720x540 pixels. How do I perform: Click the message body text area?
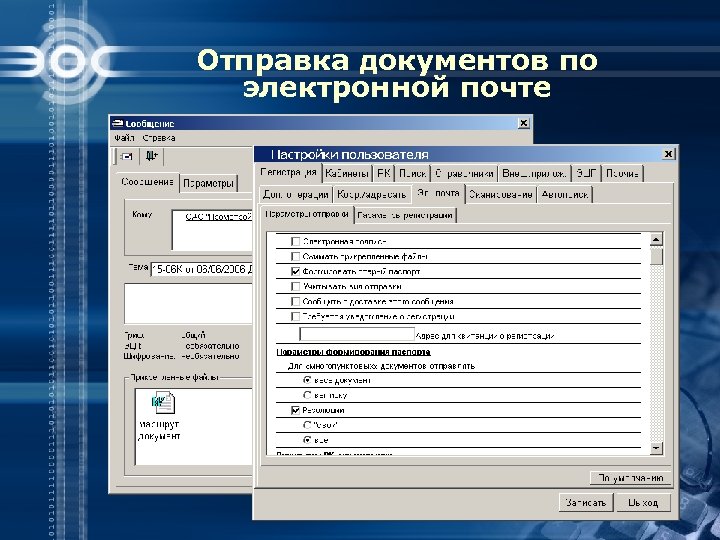click(x=188, y=304)
